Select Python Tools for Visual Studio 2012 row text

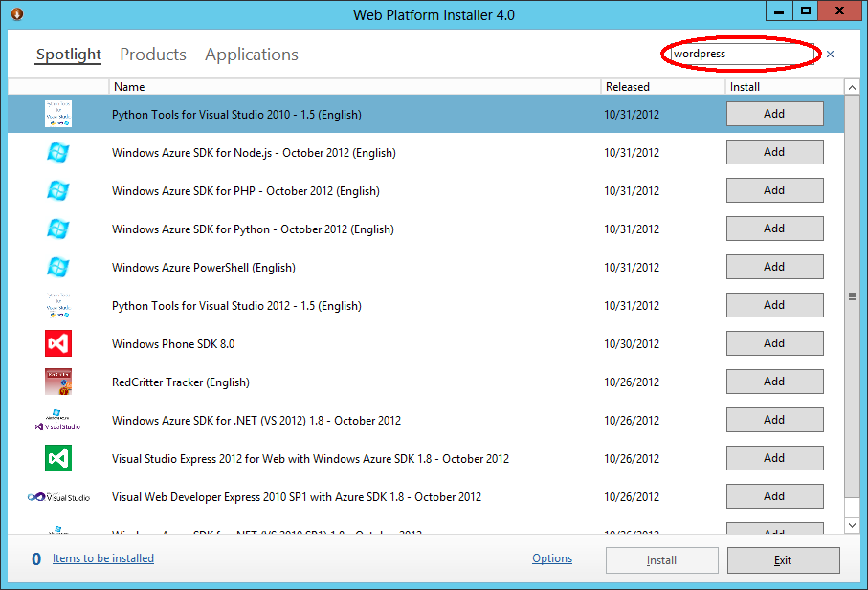click(236, 306)
